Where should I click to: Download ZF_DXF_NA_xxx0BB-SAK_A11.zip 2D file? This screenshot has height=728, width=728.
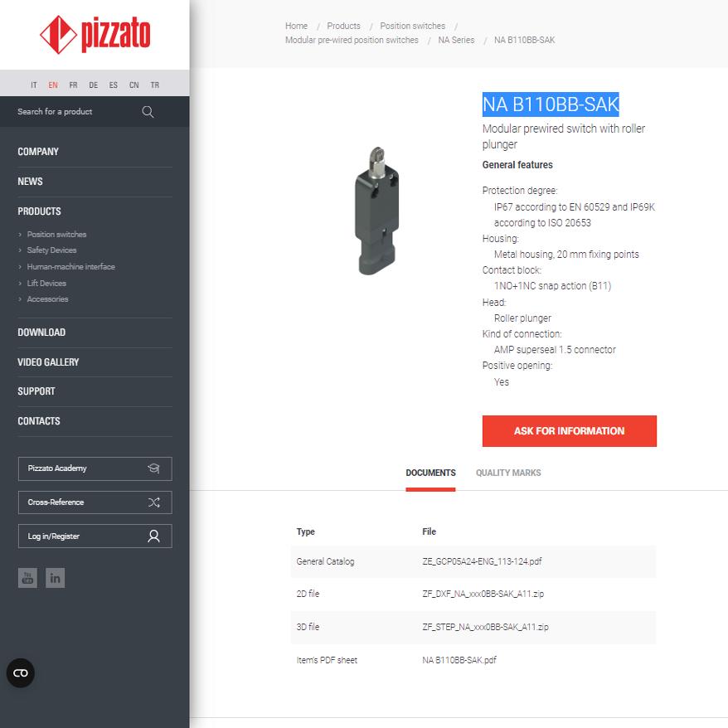[483, 595]
